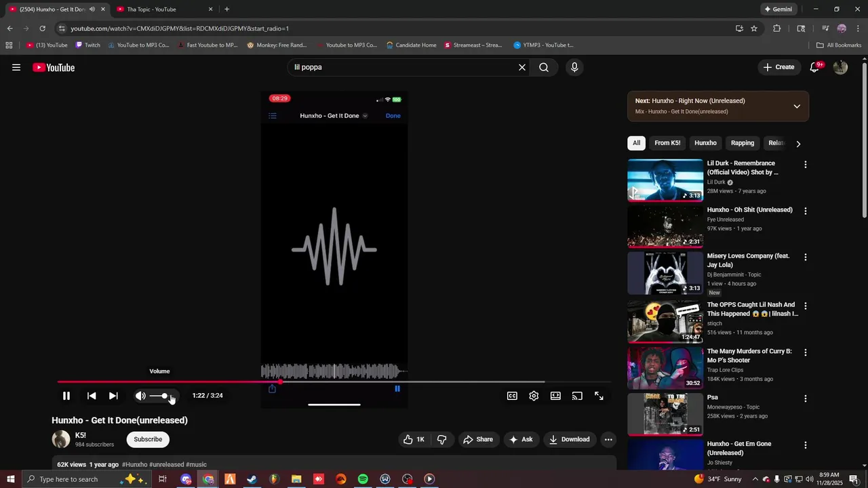Skip to previous video
The height and width of the screenshot is (488, 868).
[x=92, y=396]
